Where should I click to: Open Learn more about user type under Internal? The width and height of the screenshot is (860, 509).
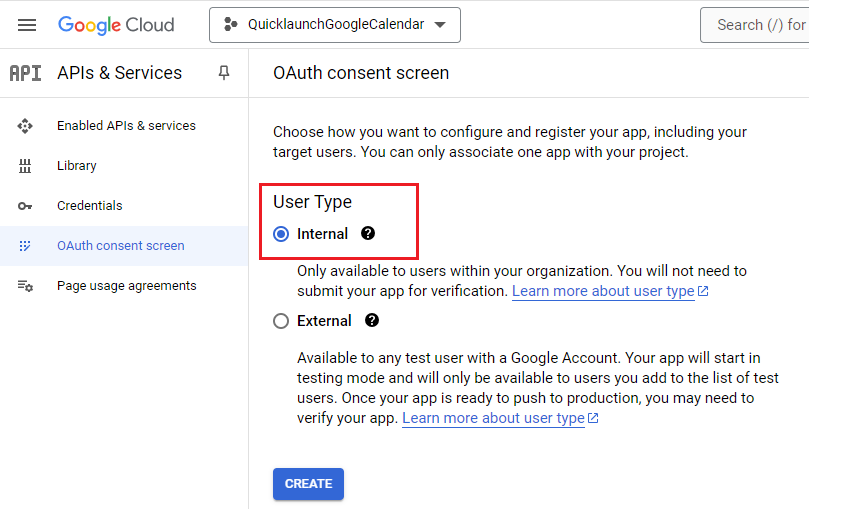603,291
